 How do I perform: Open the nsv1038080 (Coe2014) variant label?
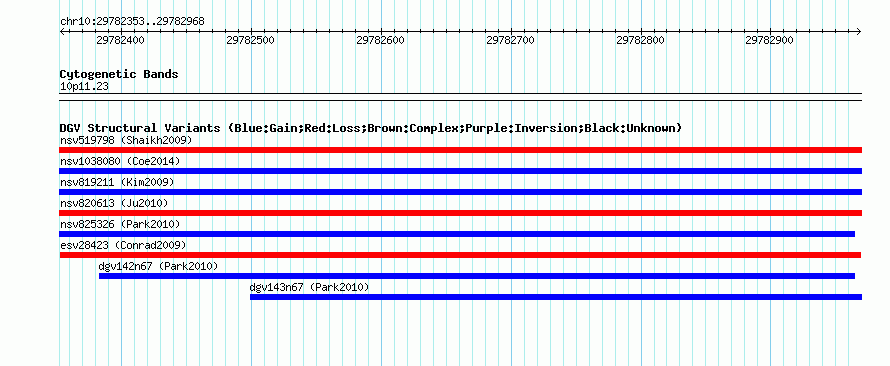coord(120,161)
